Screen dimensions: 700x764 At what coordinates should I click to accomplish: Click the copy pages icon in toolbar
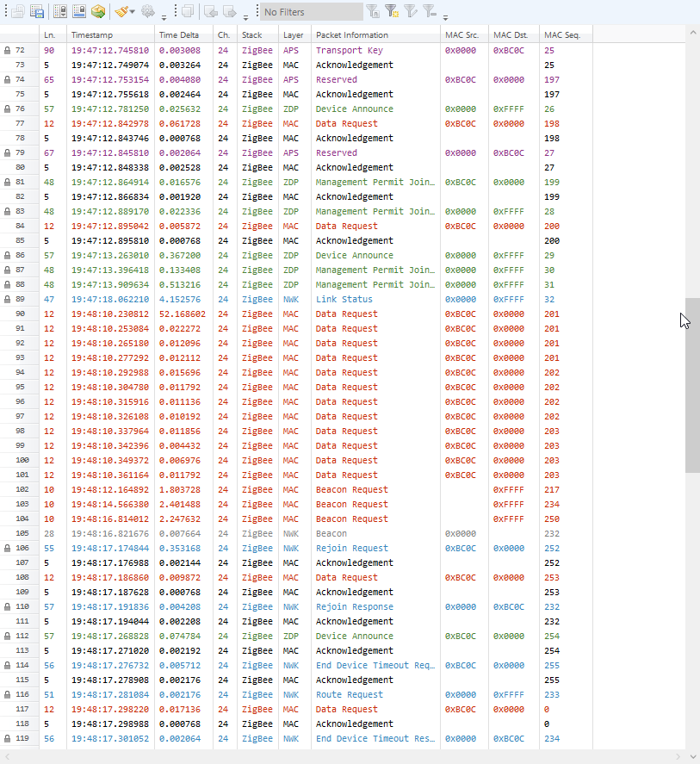point(188,11)
